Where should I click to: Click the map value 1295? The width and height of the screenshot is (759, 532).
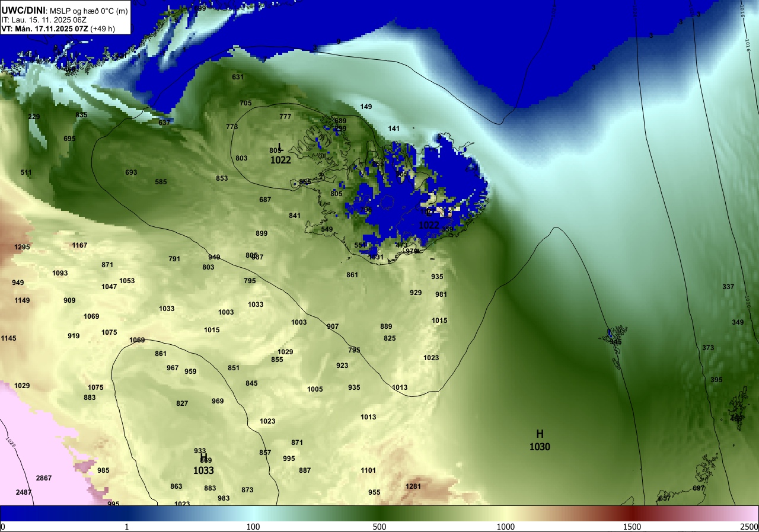coord(22,247)
